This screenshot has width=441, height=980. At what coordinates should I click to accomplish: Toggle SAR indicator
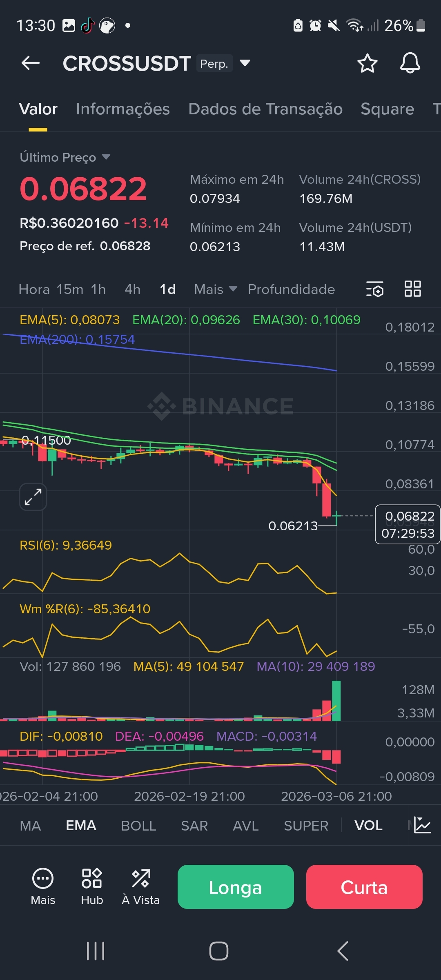194,825
